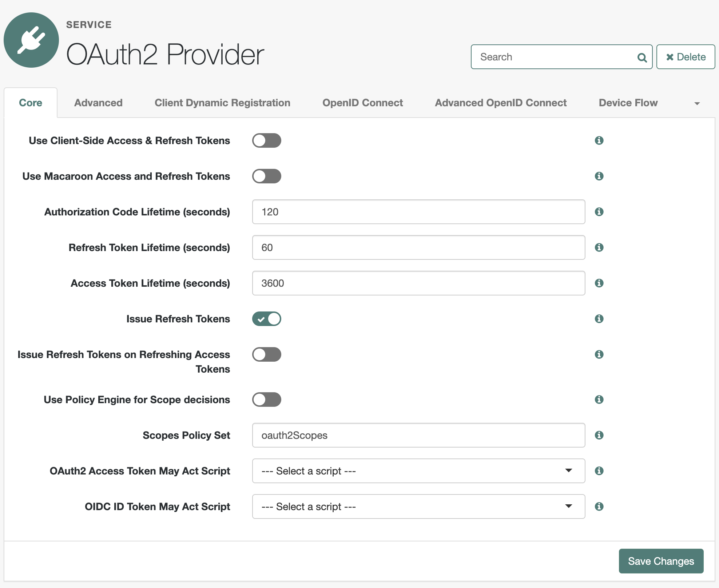Click the info icon beside Use Client-Side Access & Refresh Tokens
719x588 pixels.
coord(599,140)
